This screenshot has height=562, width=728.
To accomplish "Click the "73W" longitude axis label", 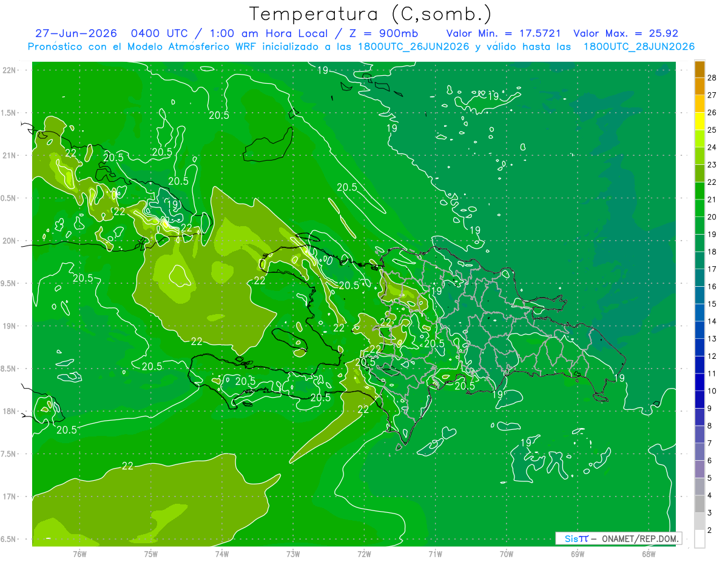I will (x=293, y=554).
